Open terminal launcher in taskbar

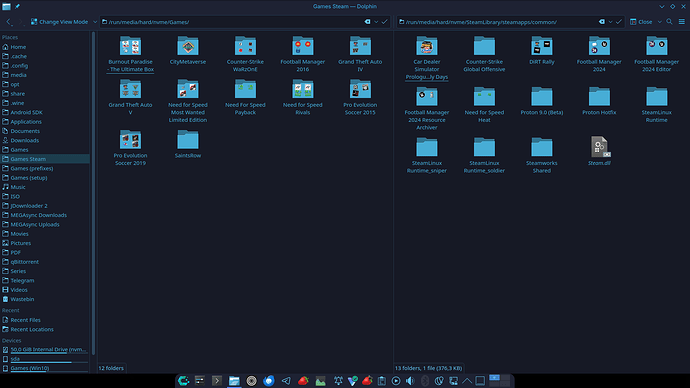pyautogui.click(x=217, y=381)
